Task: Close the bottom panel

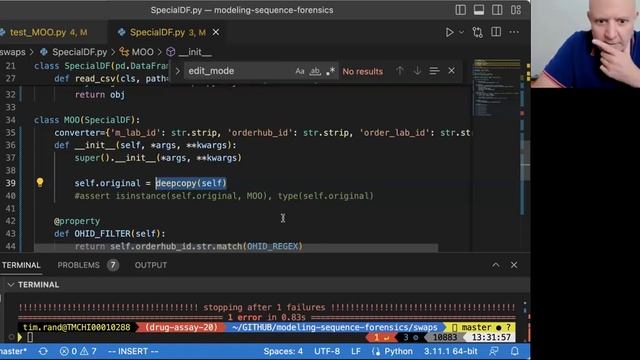Action: 514,265
